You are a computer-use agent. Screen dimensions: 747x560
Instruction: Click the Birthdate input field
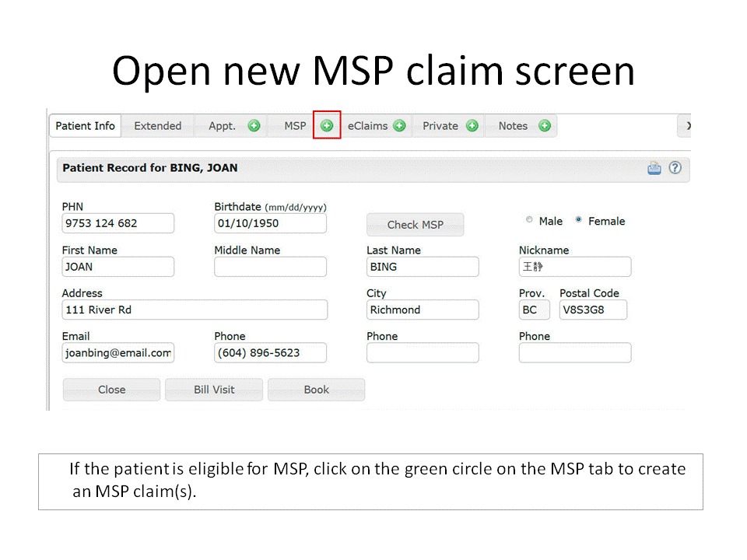[x=270, y=223]
